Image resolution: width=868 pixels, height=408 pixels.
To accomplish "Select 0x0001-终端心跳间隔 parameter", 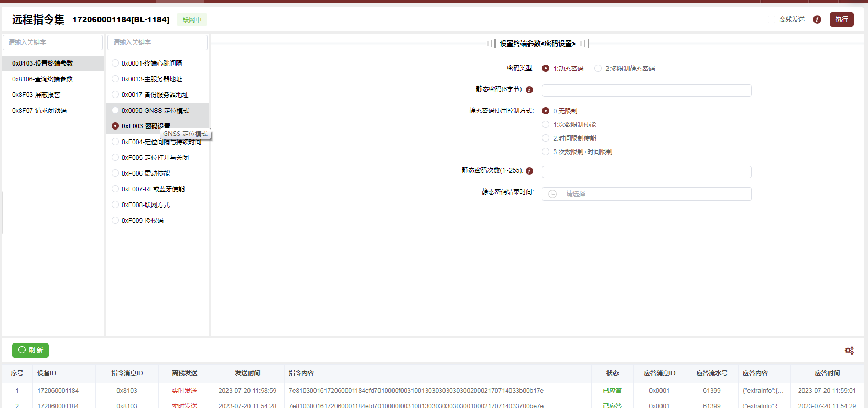I will point(115,63).
